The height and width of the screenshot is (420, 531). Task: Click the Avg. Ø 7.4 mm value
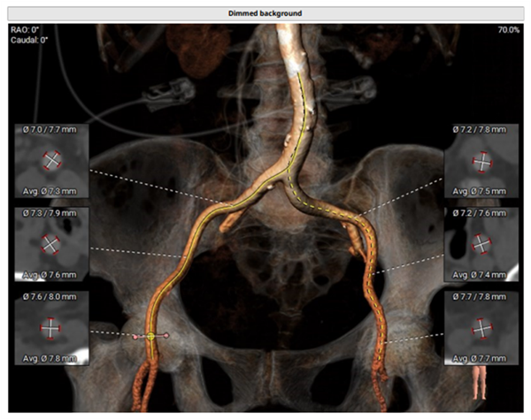pos(480,275)
